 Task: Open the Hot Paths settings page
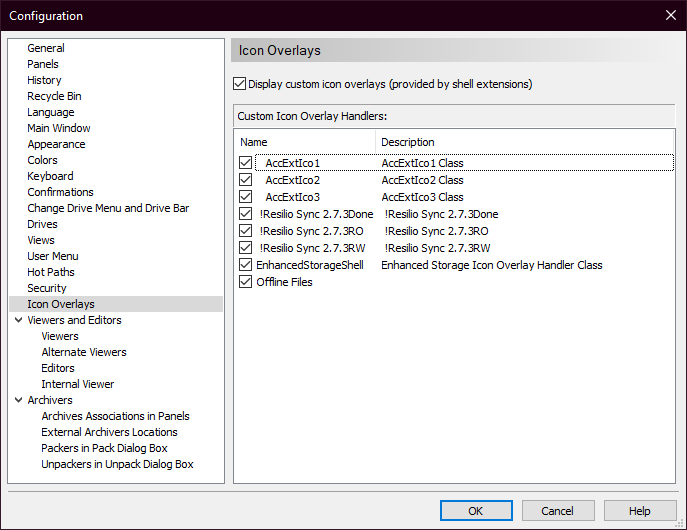(51, 272)
